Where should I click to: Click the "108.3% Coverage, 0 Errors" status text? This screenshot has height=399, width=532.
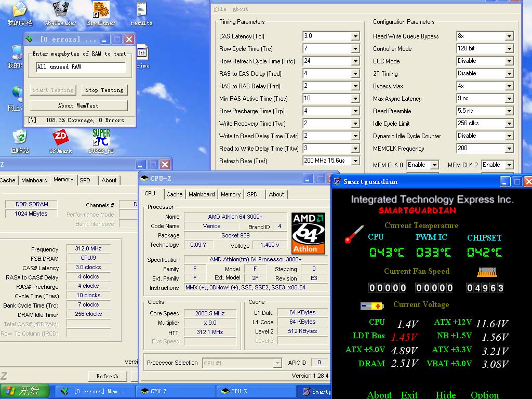click(x=85, y=120)
